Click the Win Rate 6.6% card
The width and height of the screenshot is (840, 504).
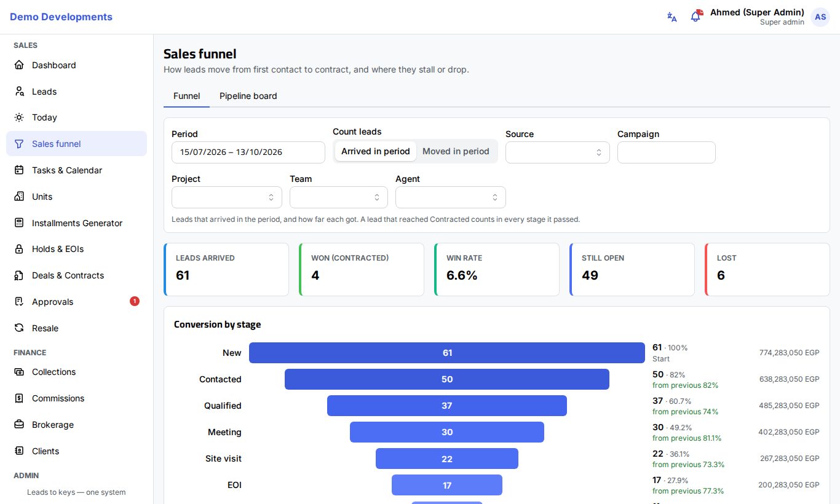pyautogui.click(x=497, y=269)
